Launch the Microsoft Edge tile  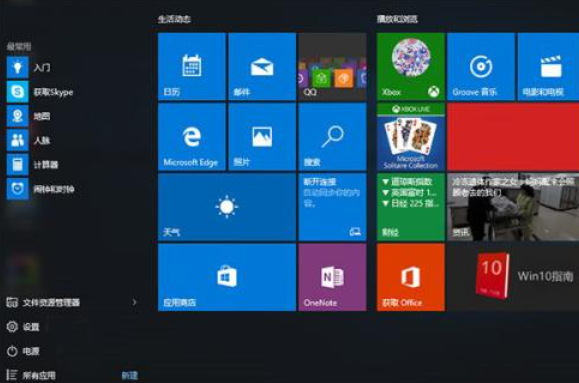(x=192, y=137)
